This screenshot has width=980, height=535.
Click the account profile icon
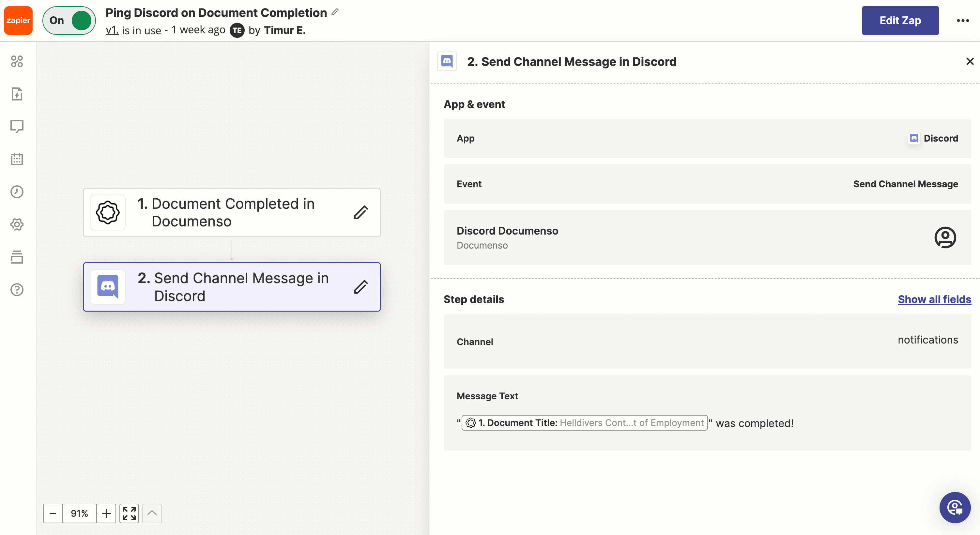(x=945, y=237)
